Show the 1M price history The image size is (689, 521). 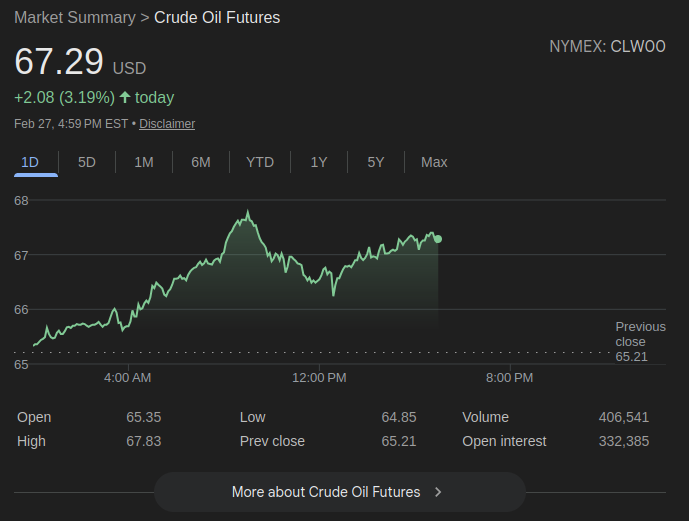tap(144, 162)
